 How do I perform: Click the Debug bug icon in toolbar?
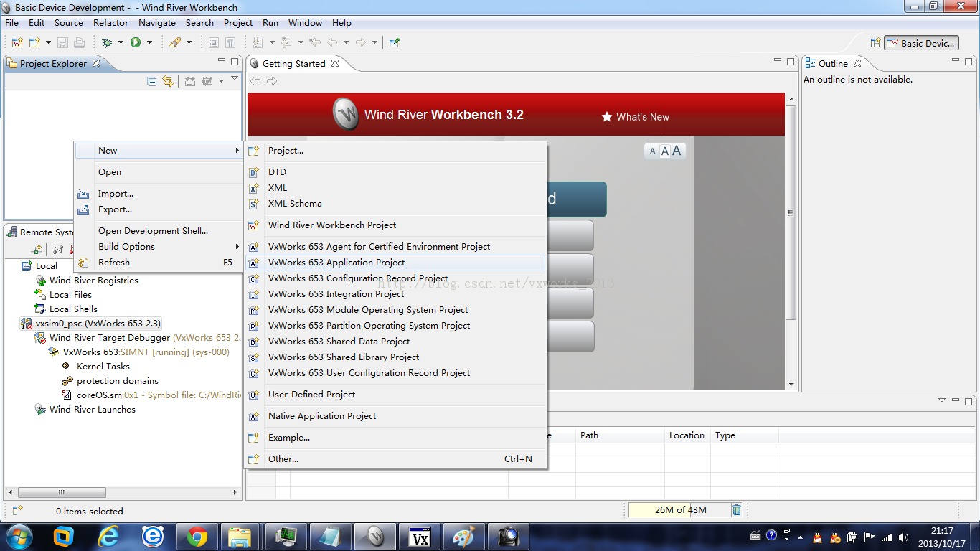pyautogui.click(x=107, y=42)
